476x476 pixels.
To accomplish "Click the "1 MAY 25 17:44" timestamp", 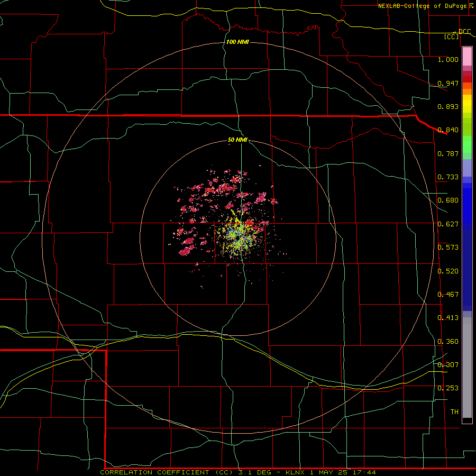I will coord(343,472).
